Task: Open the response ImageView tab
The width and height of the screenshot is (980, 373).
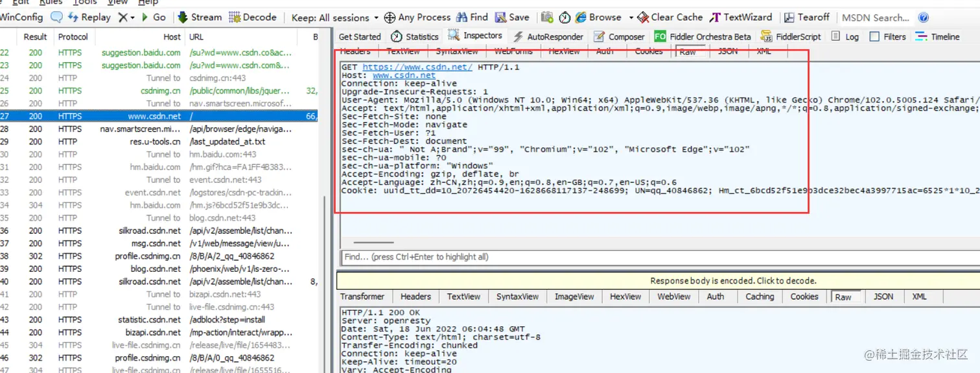Action: (x=574, y=296)
